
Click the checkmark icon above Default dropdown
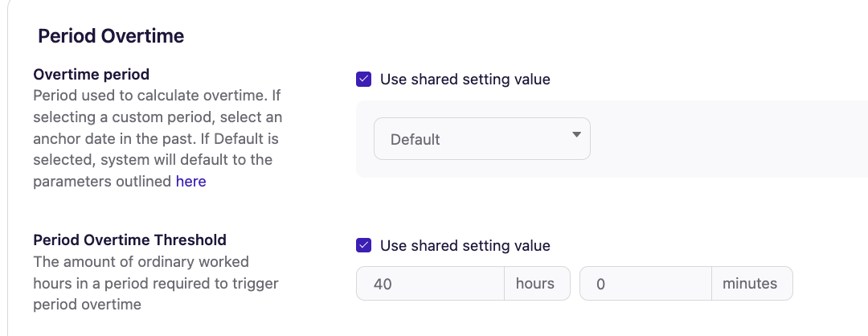[x=363, y=80]
